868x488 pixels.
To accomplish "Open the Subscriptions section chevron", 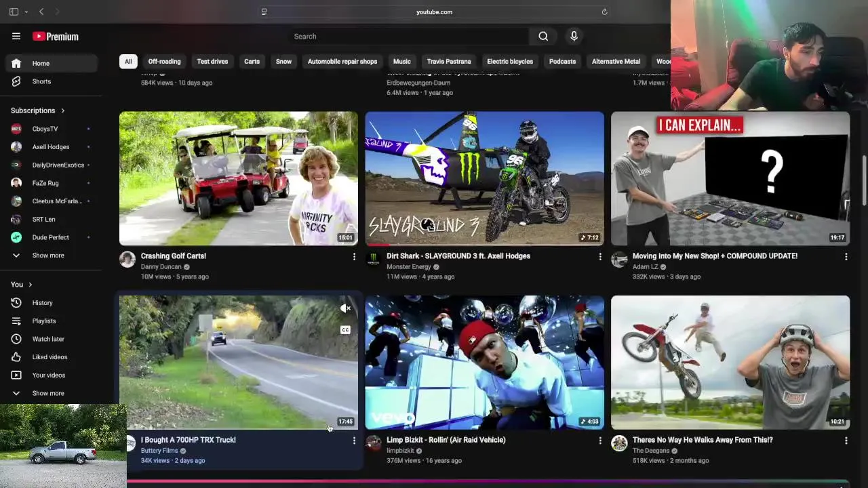I will (63, 110).
